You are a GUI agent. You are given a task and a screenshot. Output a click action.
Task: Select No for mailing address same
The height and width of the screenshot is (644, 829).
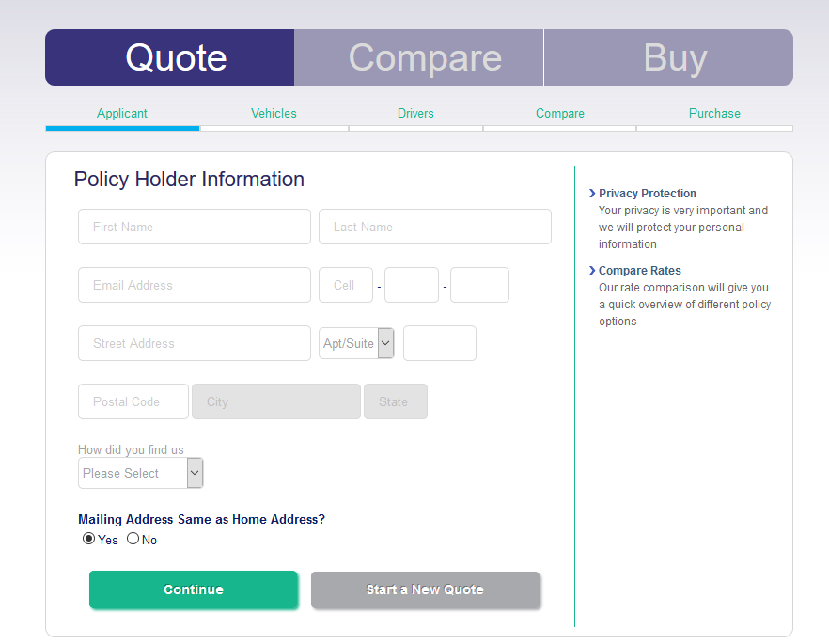tap(133, 539)
